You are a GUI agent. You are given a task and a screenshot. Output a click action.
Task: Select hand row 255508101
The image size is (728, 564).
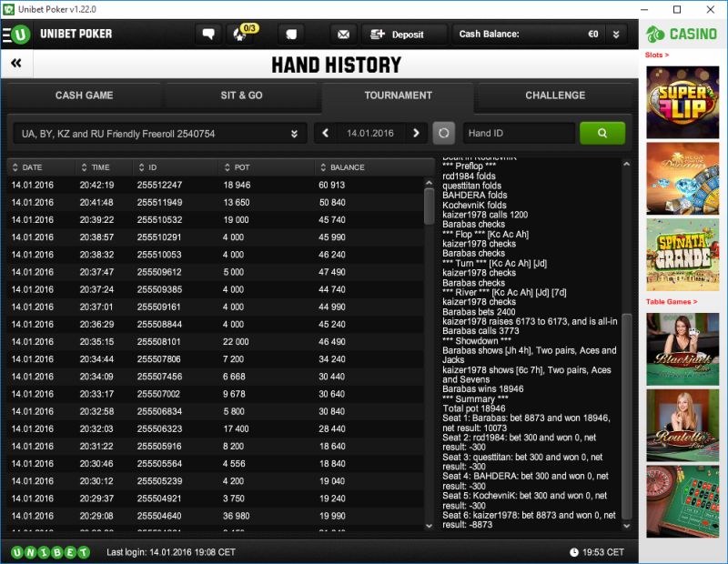pos(215,342)
